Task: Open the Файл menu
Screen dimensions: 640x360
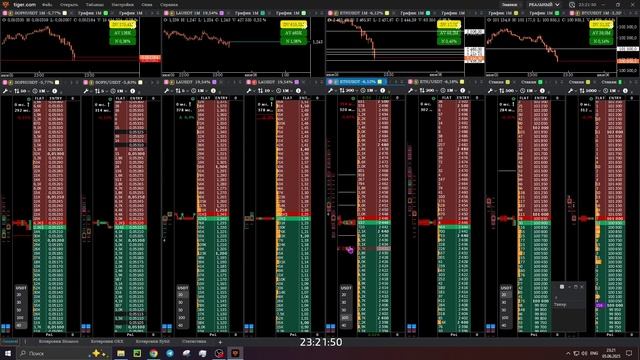Action: coord(47,4)
